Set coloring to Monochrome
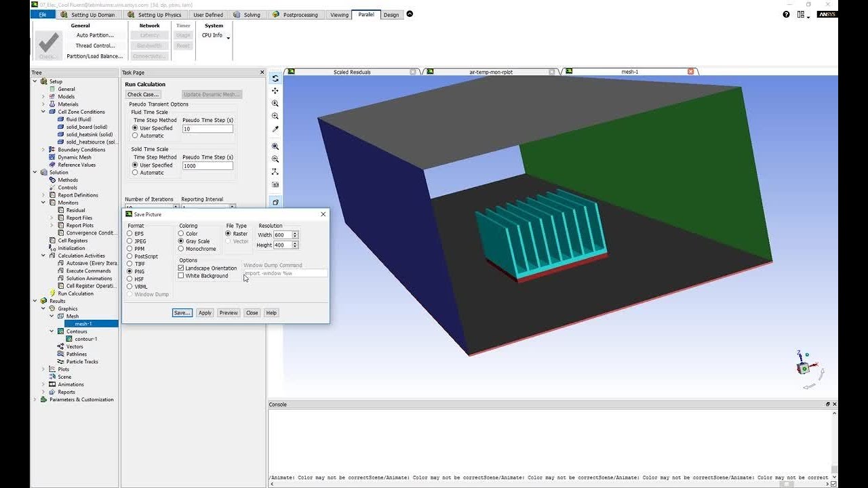The width and height of the screenshot is (868, 488). [x=181, y=249]
